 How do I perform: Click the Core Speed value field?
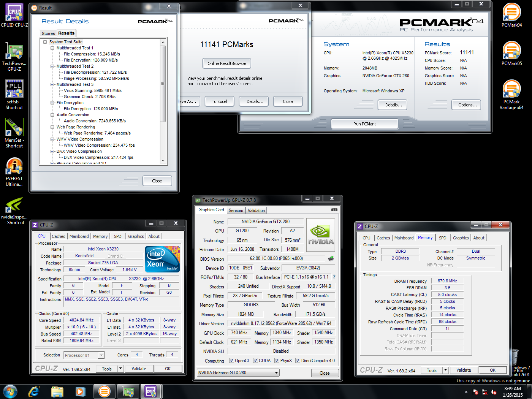pyautogui.click(x=81, y=320)
